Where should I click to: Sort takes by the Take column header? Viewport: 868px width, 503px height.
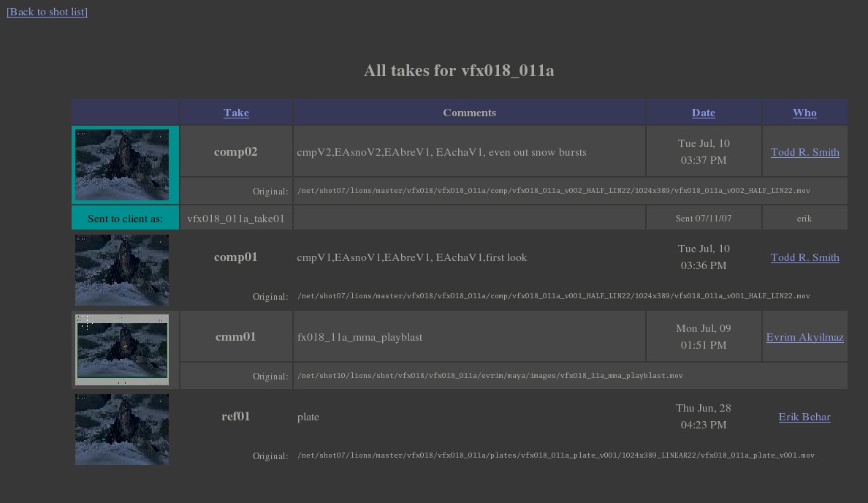[x=236, y=113]
